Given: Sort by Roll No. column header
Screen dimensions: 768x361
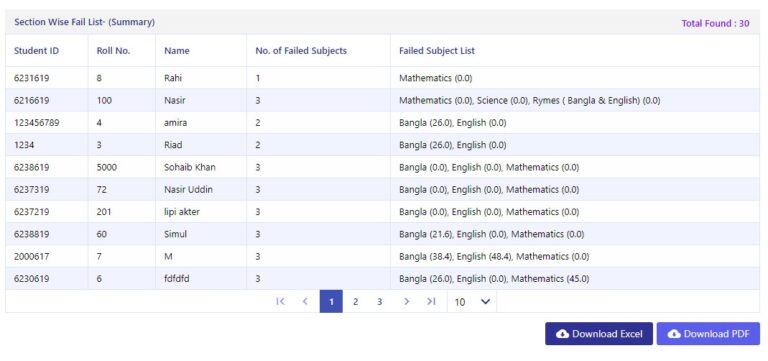Looking at the screenshot, I should 114,50.
